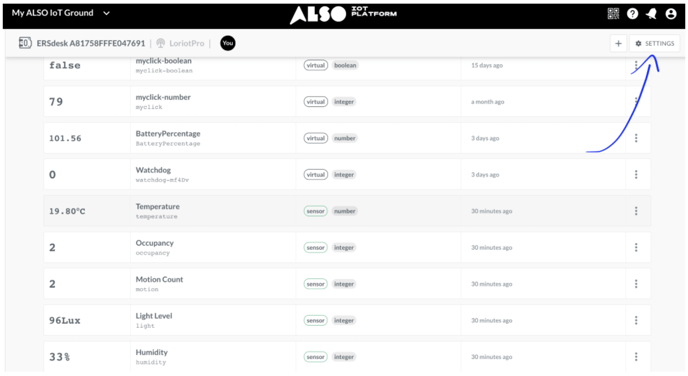Viewport: 688px width, 376px height.
Task: Click 'a month ago' timestamp
Action: (487, 102)
